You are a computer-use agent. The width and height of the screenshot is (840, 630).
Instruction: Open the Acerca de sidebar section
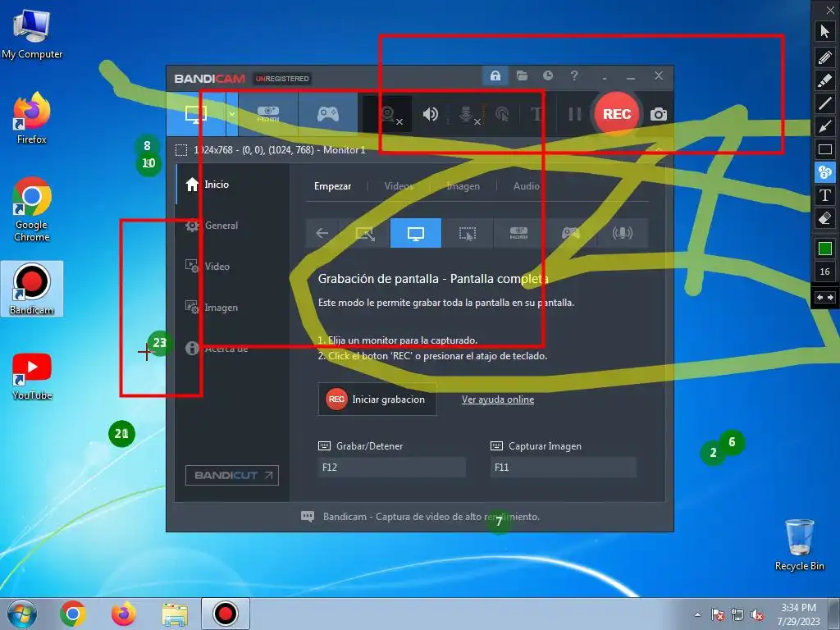[x=233, y=348]
